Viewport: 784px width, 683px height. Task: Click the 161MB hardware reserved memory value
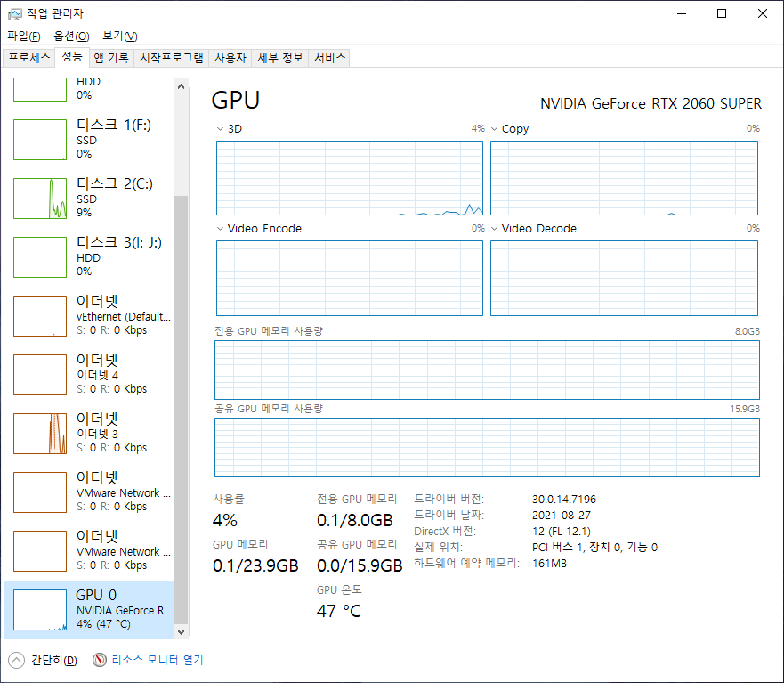(x=549, y=564)
